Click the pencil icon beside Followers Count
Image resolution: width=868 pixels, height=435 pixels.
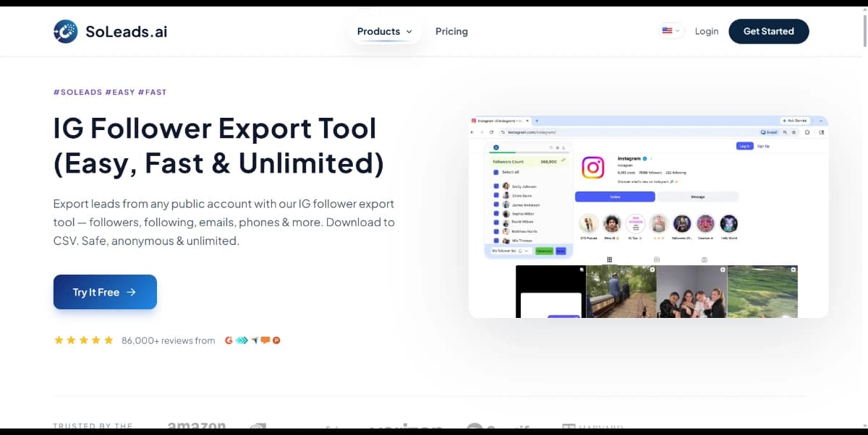[563, 160]
